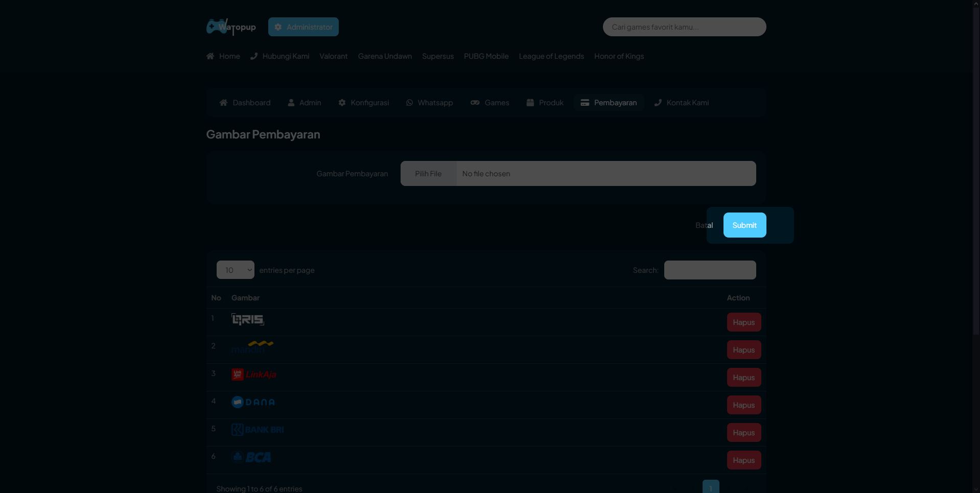Switch to the Whatsapp tab

click(x=430, y=103)
